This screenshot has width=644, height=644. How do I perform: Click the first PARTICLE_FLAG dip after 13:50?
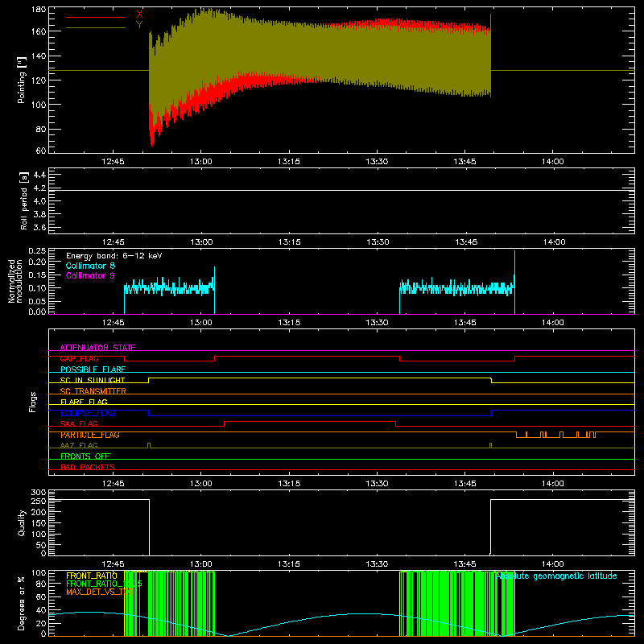(521, 435)
